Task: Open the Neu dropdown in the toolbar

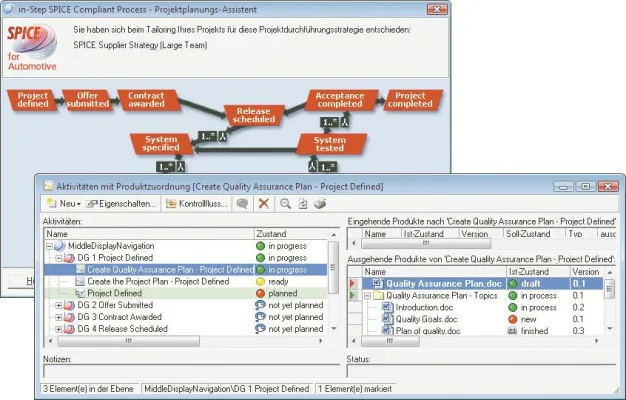Action: tap(64, 204)
